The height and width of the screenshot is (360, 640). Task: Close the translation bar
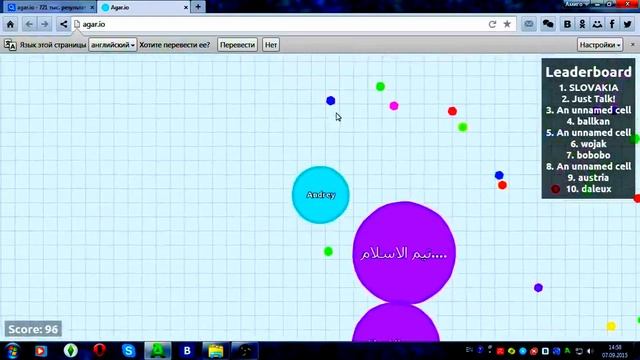tap(633, 44)
